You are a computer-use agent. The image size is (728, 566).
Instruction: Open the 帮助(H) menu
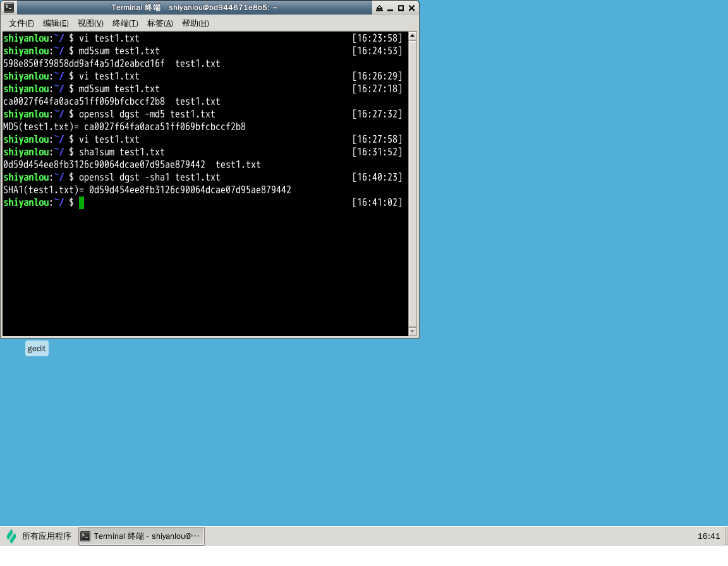pos(195,23)
